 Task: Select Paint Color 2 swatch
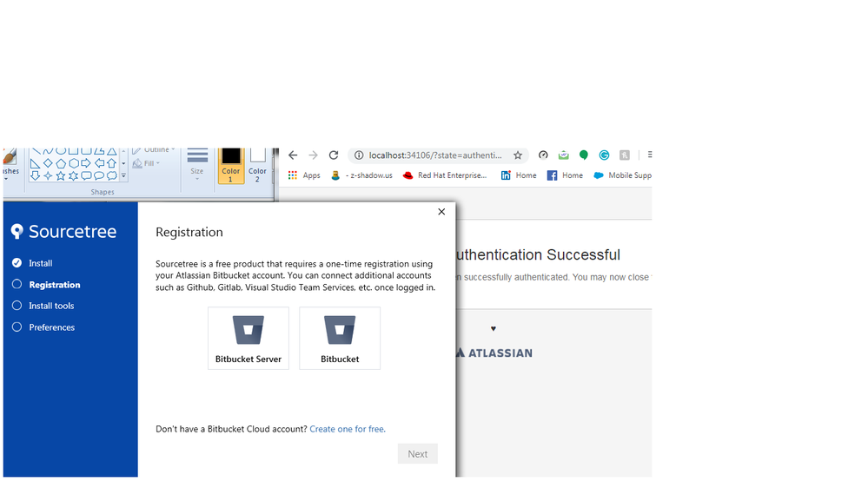[x=257, y=166]
